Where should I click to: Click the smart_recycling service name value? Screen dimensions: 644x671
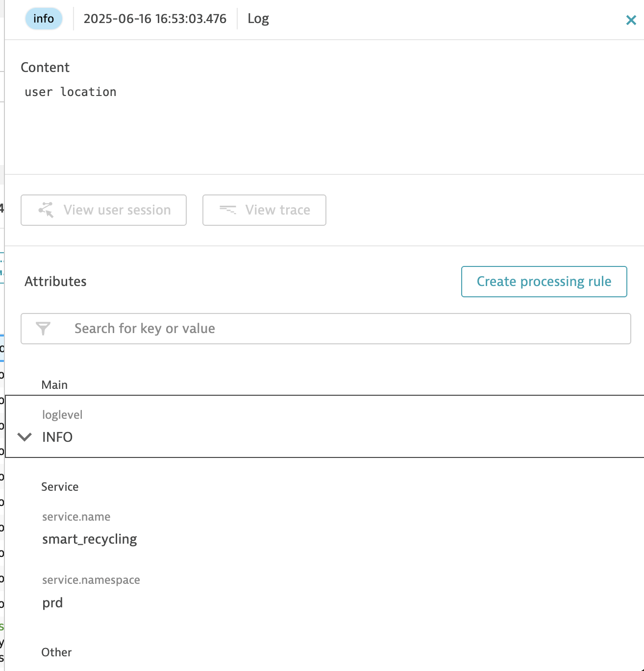point(90,539)
